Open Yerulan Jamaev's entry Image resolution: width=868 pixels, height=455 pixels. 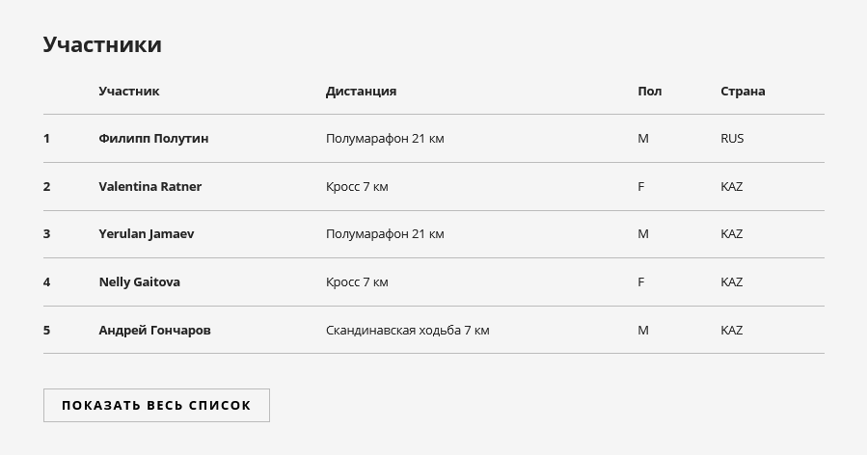(x=147, y=234)
